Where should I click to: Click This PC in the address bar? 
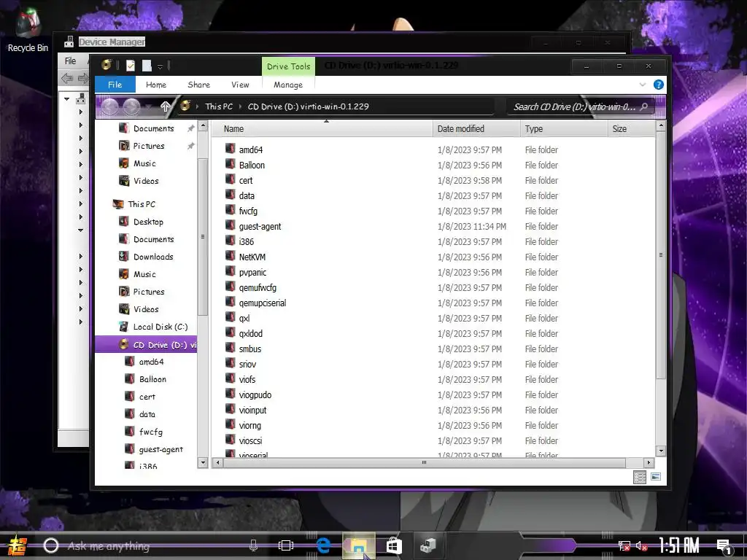(x=219, y=106)
